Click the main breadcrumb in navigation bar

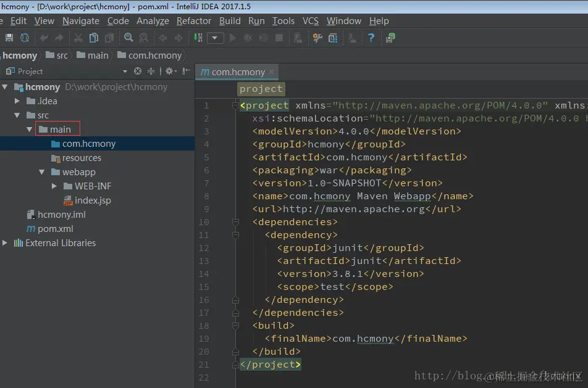(98, 55)
